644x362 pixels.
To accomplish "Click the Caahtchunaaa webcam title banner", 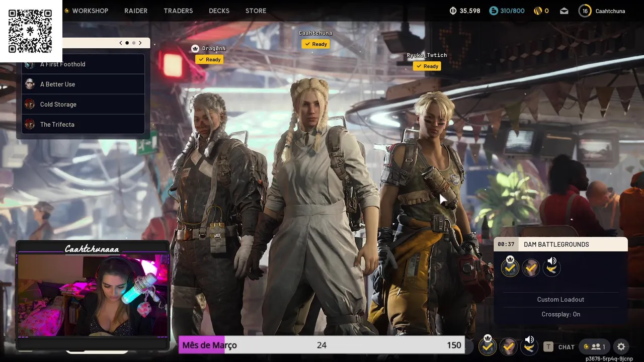I will pyautogui.click(x=92, y=248).
